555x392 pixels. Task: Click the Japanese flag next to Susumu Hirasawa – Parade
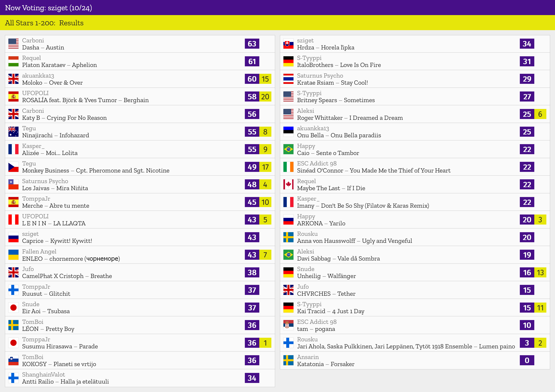[x=13, y=343]
